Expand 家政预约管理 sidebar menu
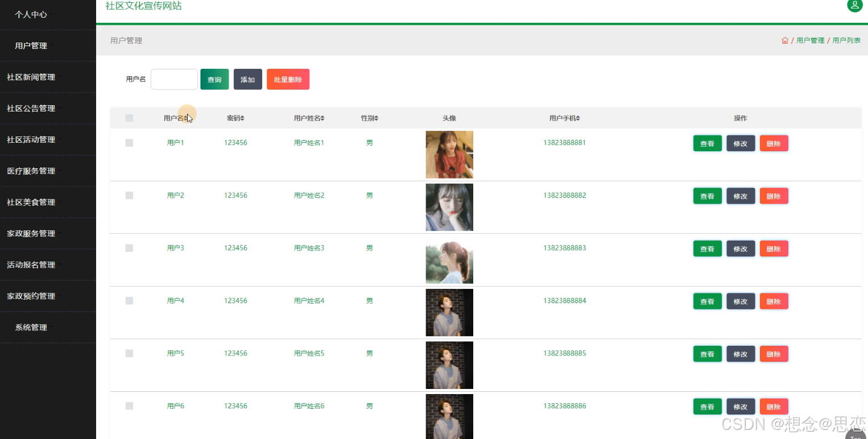 pyautogui.click(x=48, y=296)
